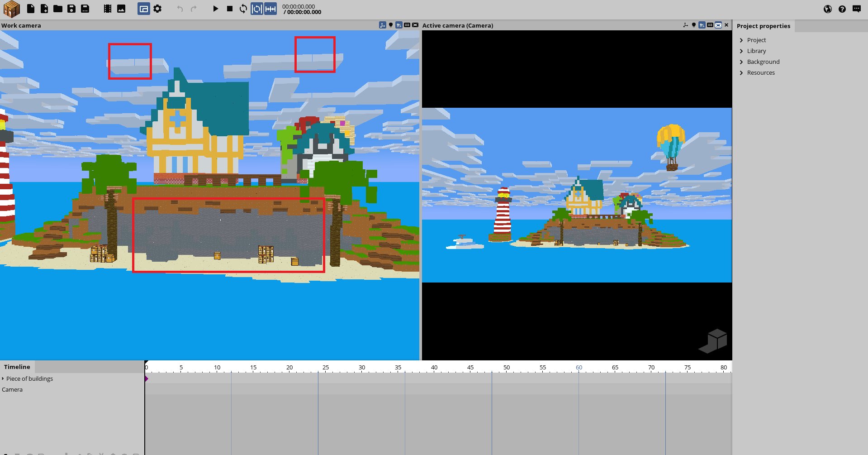Open the Help question mark icon

(x=842, y=9)
